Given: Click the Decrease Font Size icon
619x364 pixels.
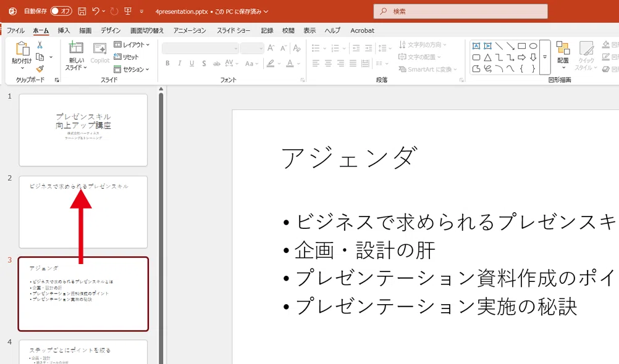Looking at the screenshot, I should pos(283,48).
